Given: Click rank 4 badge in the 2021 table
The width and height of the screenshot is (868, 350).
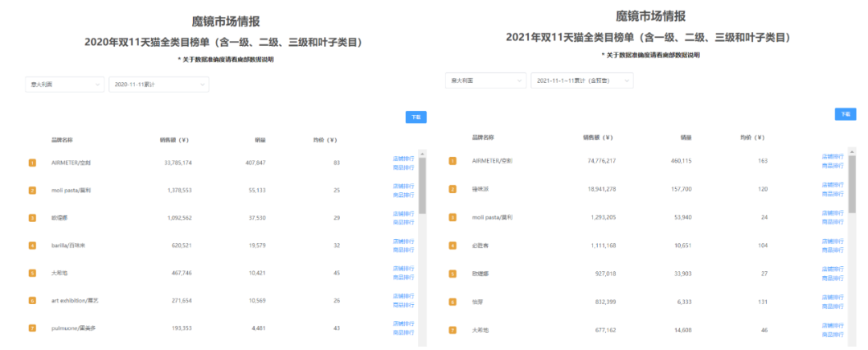Looking at the screenshot, I should pyautogui.click(x=452, y=245).
